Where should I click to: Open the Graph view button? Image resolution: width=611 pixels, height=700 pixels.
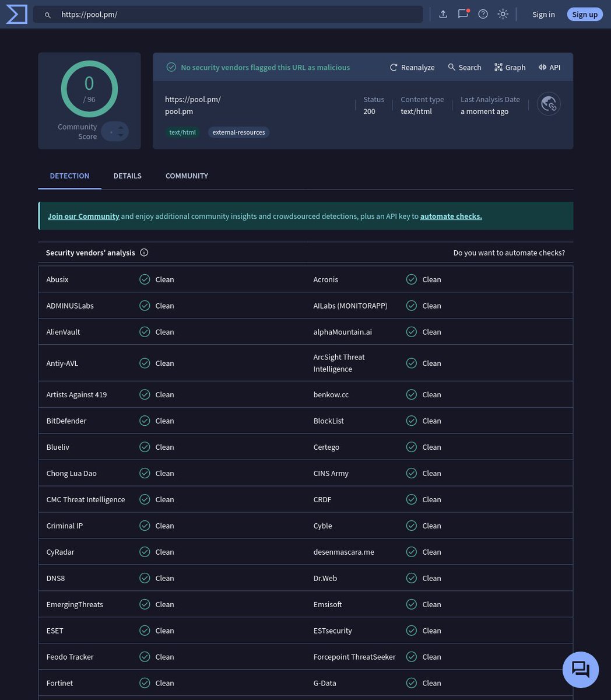coord(510,67)
